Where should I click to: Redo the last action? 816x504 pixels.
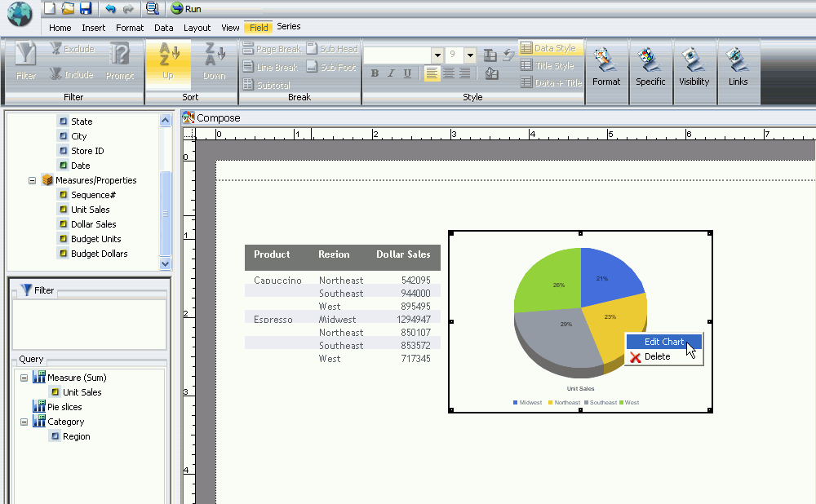click(x=127, y=9)
